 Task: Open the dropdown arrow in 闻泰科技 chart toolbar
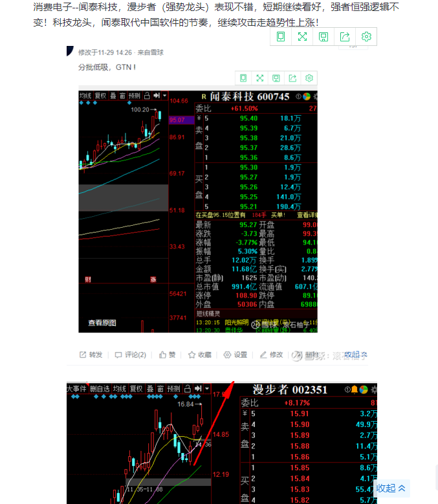tap(164, 96)
